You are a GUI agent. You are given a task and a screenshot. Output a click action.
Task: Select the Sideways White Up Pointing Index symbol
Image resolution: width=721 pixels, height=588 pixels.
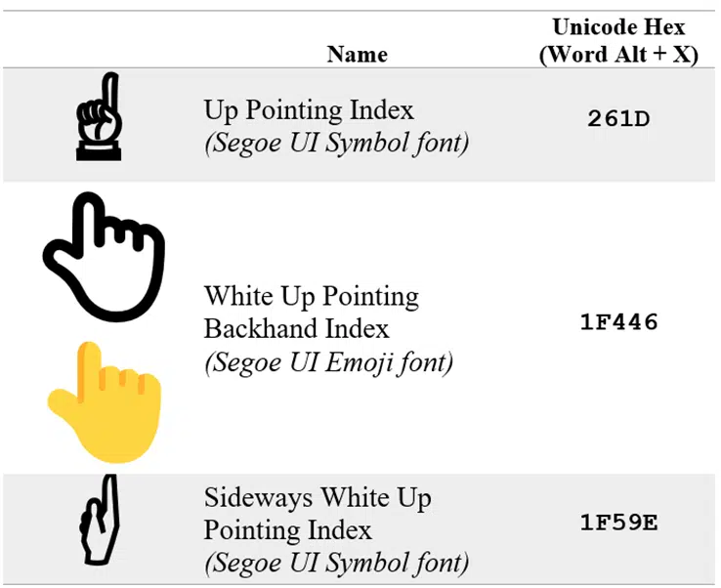point(100,519)
